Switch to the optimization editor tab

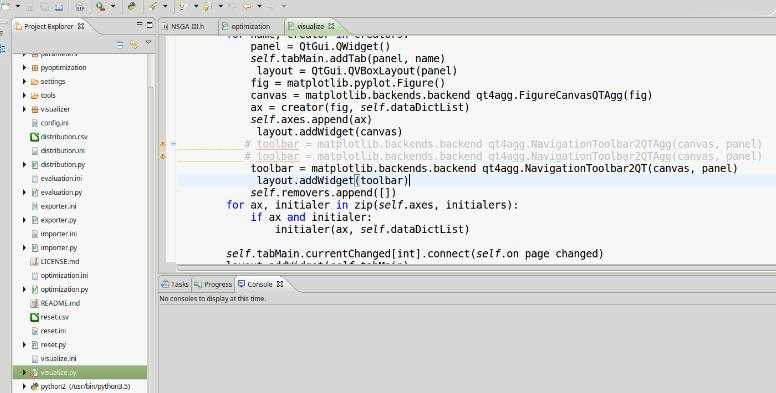pyautogui.click(x=250, y=26)
